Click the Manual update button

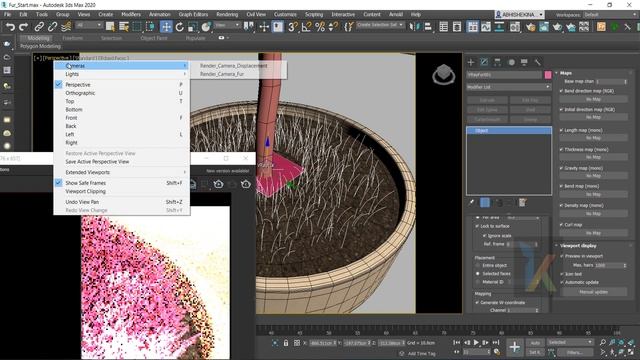click(x=593, y=292)
